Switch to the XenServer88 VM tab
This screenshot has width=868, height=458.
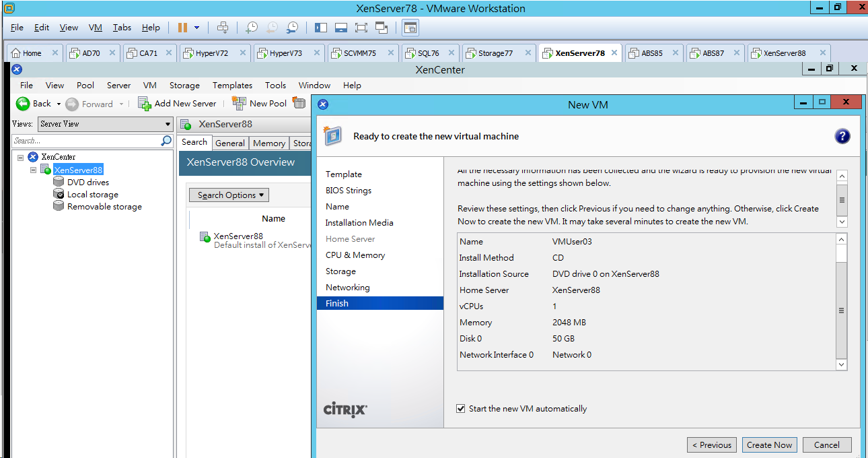[x=789, y=53]
